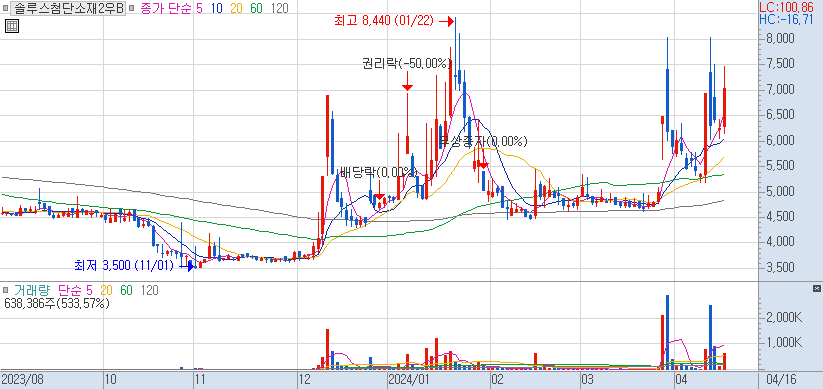This screenshot has height=389, width=823.
Task: Click the 무상증자(0.00%) event label
Action: coord(483,141)
